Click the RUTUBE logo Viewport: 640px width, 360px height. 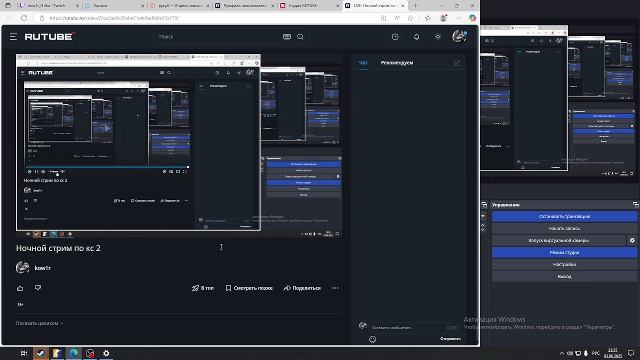point(49,37)
